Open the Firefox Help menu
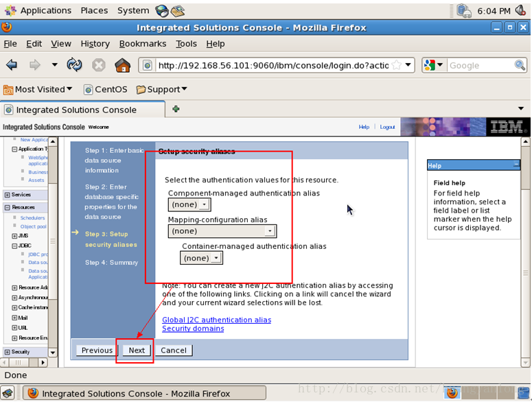Screen dimensions: 532x402 tap(215, 44)
